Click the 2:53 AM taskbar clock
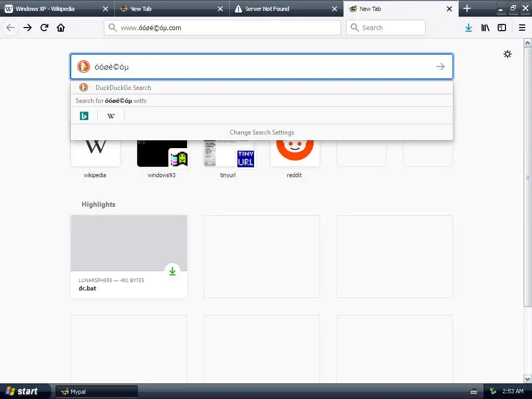 513,391
